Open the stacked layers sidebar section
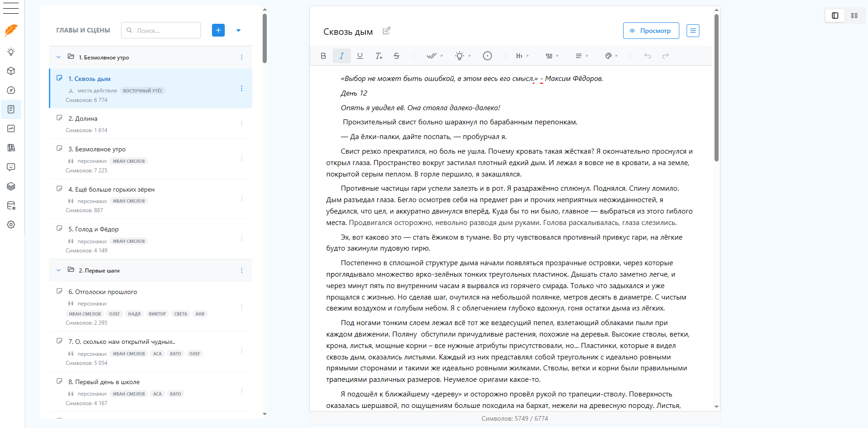The image size is (868, 428). tap(11, 186)
